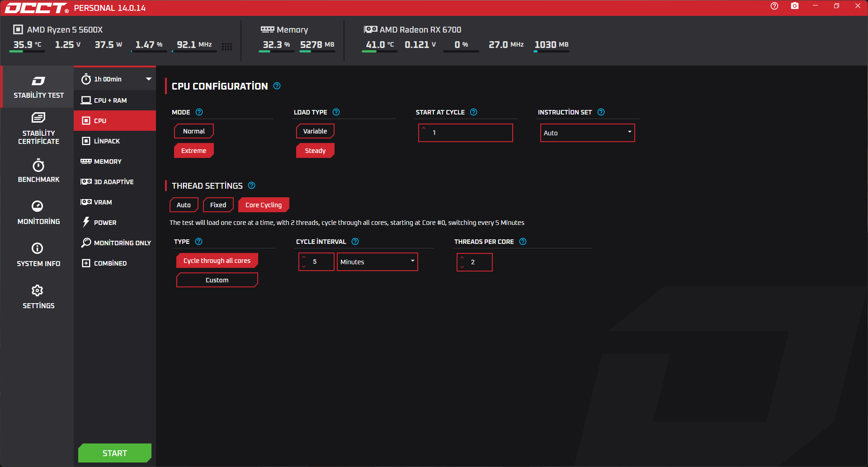Select the Memory test
The width and height of the screenshot is (868, 467).
pos(115,162)
